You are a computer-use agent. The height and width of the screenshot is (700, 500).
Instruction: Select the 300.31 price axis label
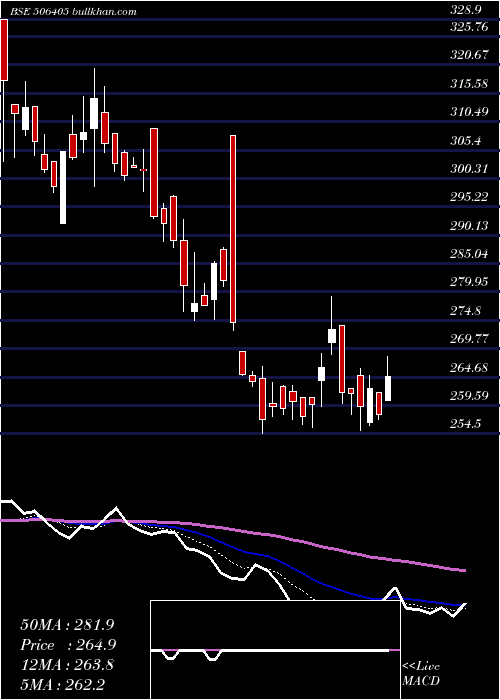(x=470, y=169)
